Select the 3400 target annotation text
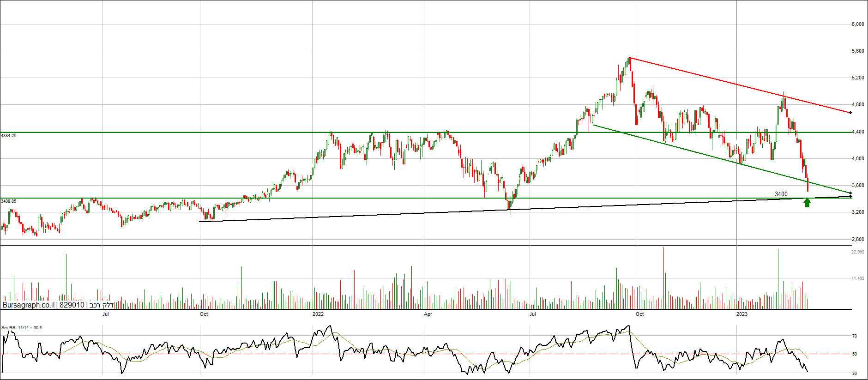Image resolution: width=868 pixels, height=380 pixels. (781, 194)
